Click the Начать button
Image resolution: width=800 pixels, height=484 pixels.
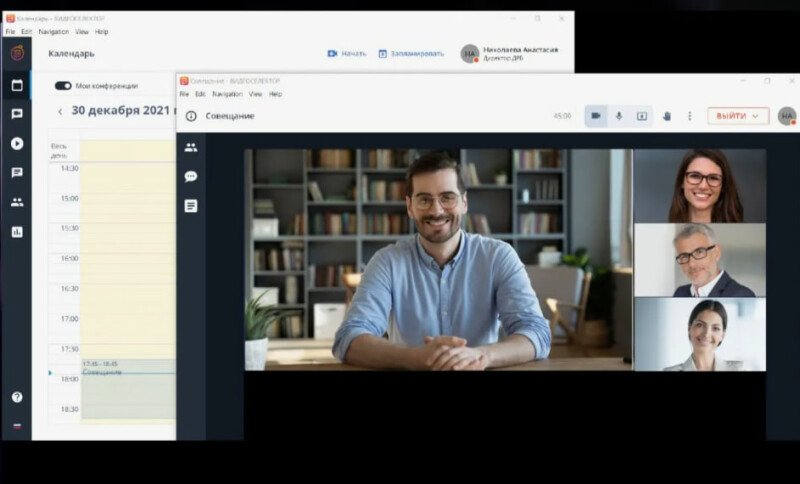tap(347, 53)
